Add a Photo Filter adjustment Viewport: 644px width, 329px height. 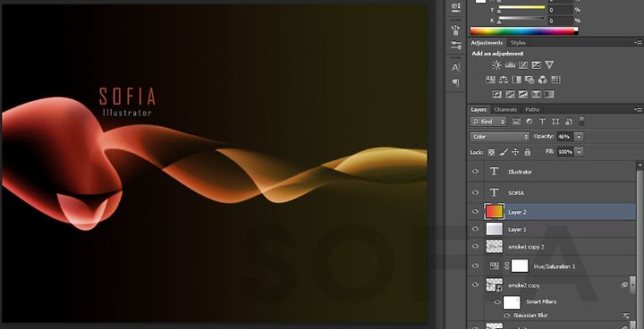pos(530,80)
